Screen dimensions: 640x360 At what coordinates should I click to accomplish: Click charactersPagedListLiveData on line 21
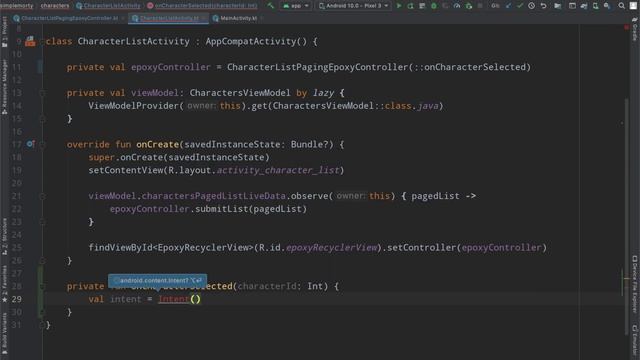click(213, 196)
